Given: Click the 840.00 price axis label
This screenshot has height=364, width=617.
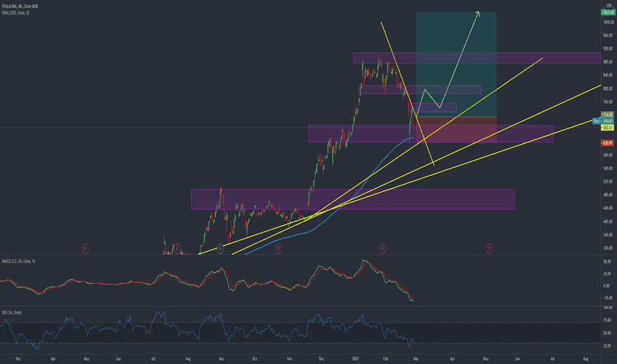Looking at the screenshot, I should (608, 75).
